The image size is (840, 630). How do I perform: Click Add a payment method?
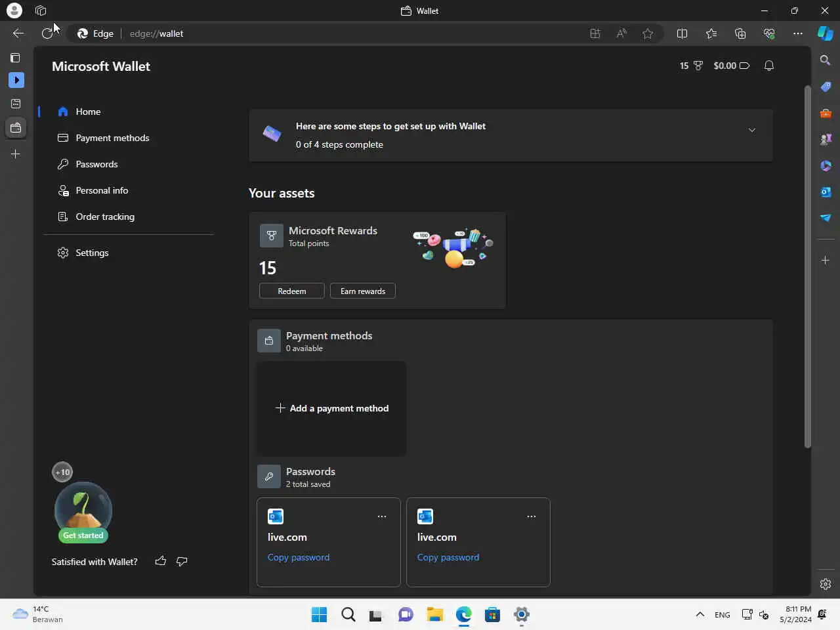pyautogui.click(x=331, y=408)
